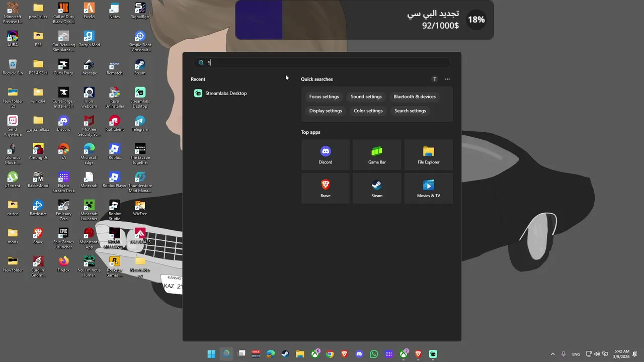Select the McAfee Security Scan desktop icon
The image size is (644, 362).
pyautogui.click(x=89, y=125)
